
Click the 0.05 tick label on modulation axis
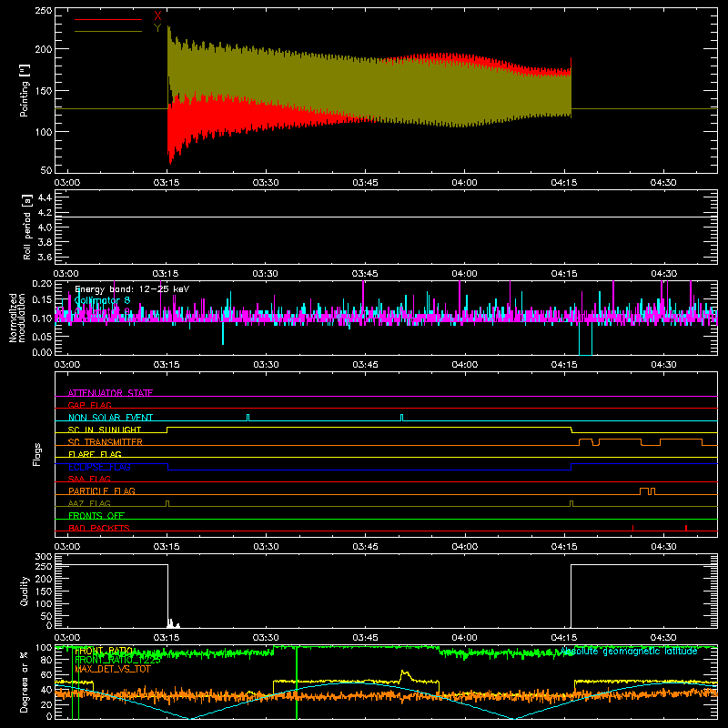(x=42, y=336)
